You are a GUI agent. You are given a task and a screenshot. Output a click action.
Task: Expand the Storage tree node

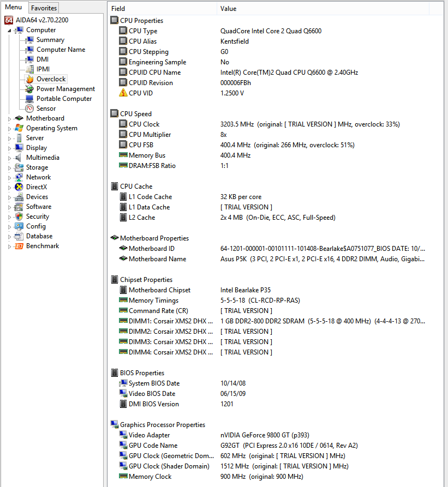click(10, 169)
